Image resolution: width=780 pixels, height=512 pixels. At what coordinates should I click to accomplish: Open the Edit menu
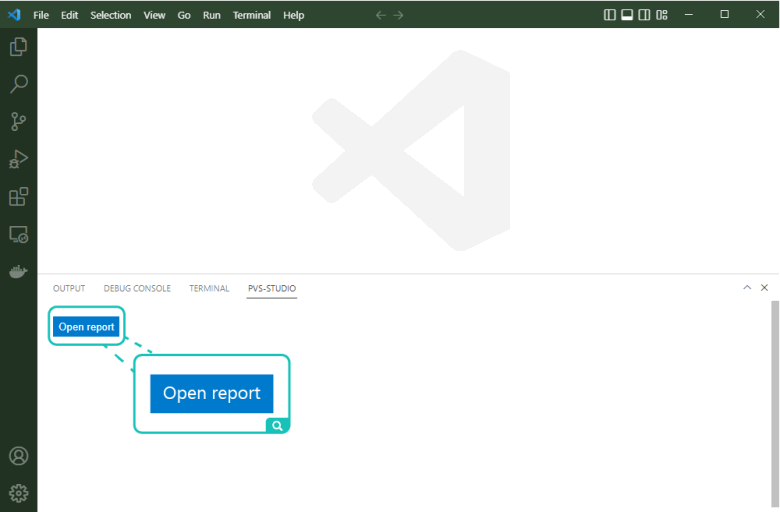(x=70, y=15)
